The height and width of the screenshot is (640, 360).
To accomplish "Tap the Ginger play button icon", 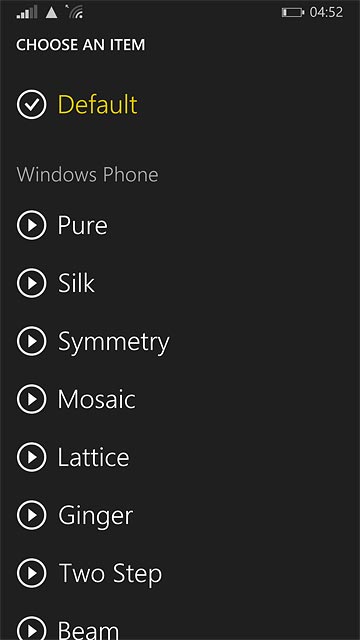I will coord(31,515).
